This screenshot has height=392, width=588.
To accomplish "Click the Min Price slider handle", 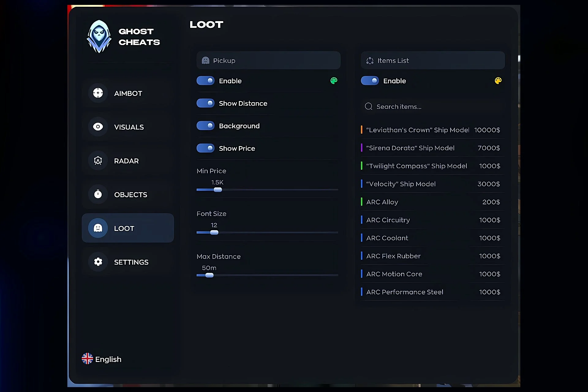I will coord(218,190).
